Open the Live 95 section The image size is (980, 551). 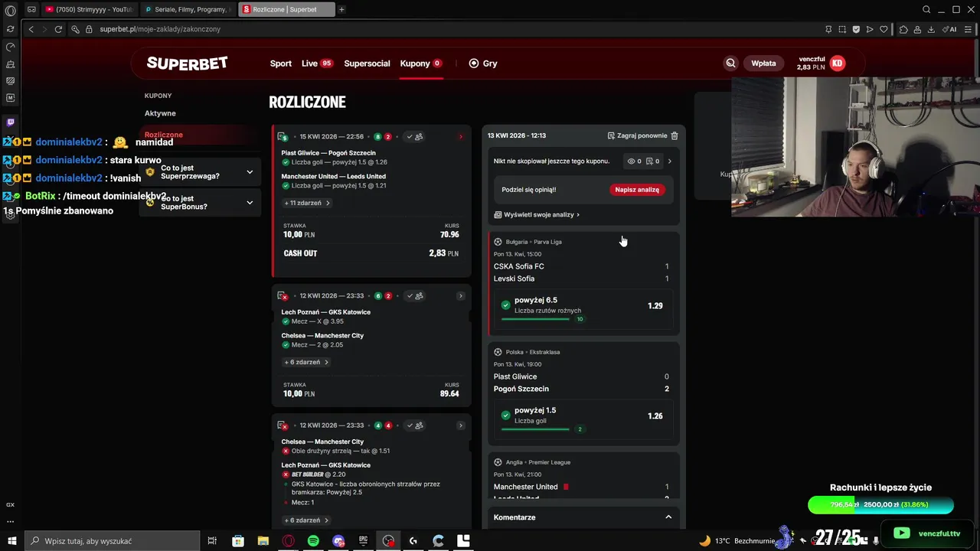tap(317, 64)
